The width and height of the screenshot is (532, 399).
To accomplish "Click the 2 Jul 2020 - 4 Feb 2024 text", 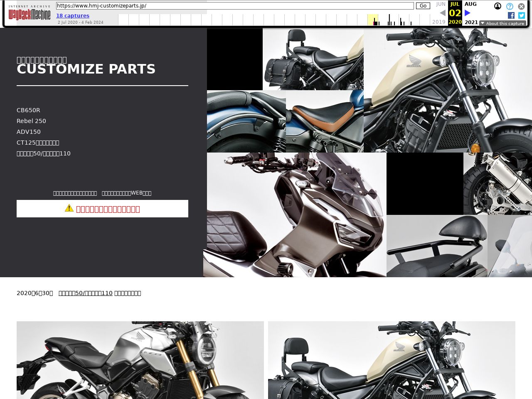I will [x=81, y=22].
